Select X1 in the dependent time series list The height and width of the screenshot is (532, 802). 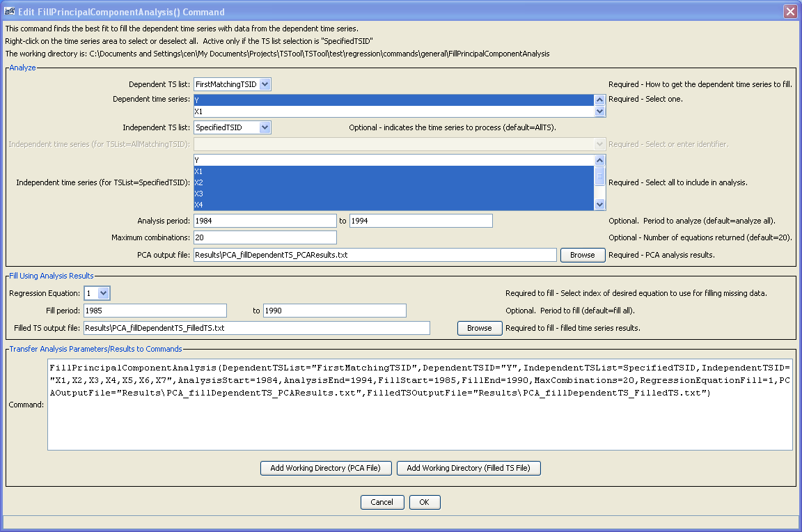pyautogui.click(x=278, y=110)
